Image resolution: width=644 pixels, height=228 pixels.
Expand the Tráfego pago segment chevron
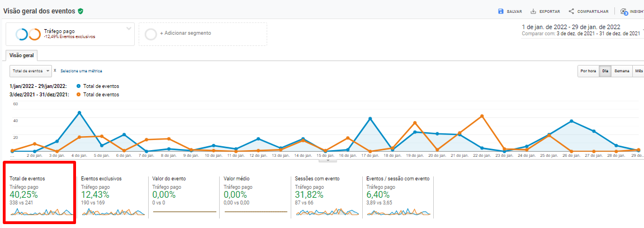coord(129,28)
